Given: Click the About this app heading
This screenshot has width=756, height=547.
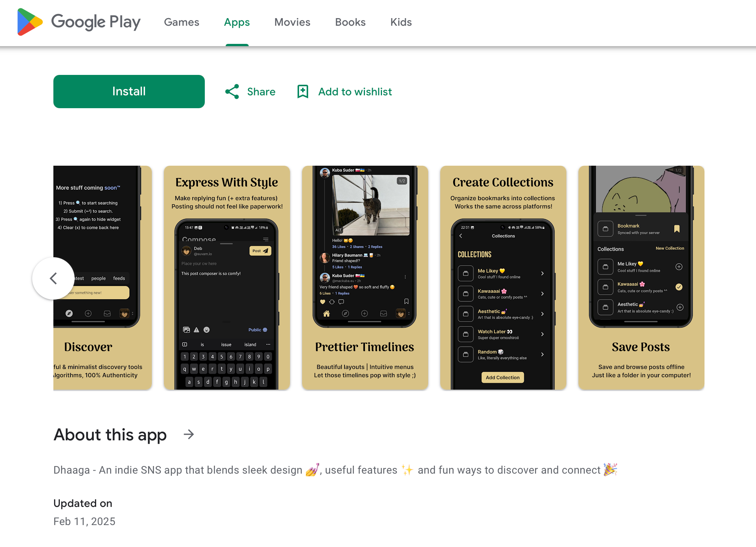Looking at the screenshot, I should [x=110, y=435].
